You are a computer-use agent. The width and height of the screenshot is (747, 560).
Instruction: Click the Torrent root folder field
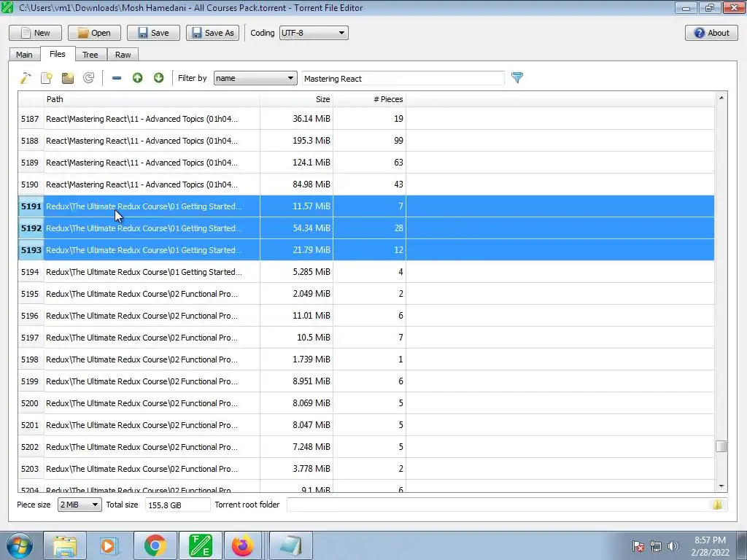click(x=507, y=505)
